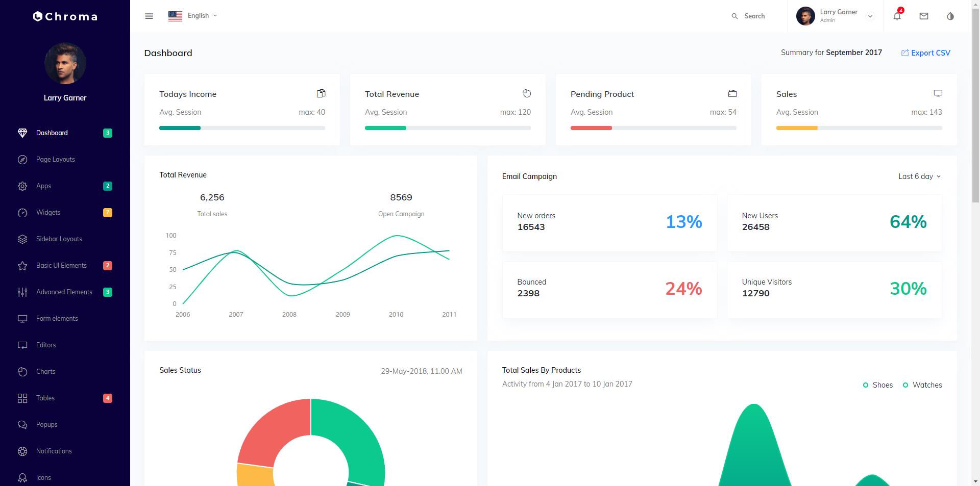
Task: Click the Export CSV share icon
Action: coord(905,53)
